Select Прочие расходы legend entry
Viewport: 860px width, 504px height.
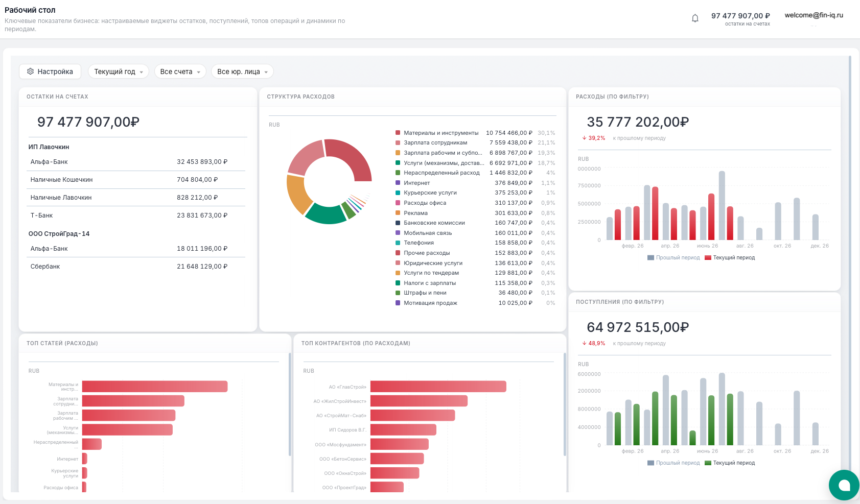[475, 253]
